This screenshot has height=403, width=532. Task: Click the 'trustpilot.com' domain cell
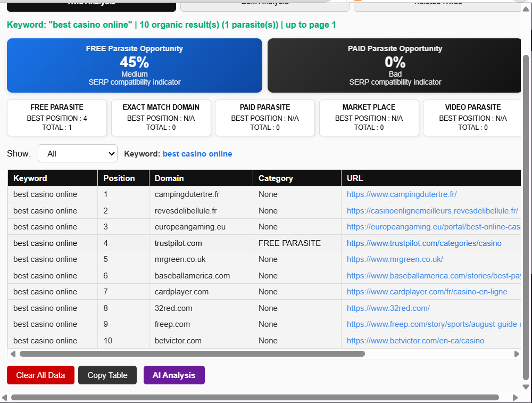click(201, 243)
